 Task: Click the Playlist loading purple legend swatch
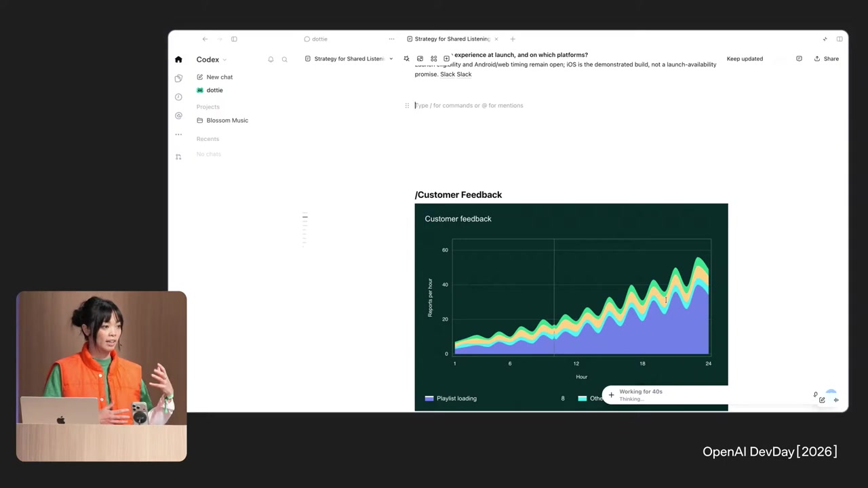[x=429, y=399]
